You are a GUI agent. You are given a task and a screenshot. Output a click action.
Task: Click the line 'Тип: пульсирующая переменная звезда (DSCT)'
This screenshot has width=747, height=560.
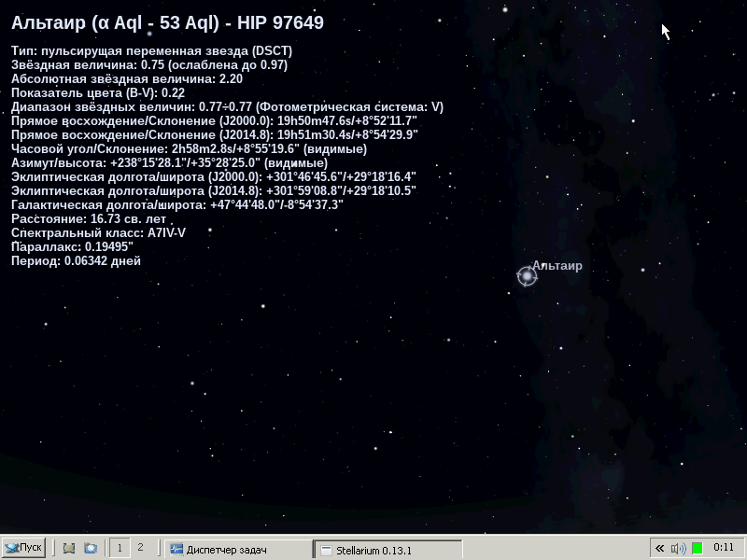[x=151, y=51]
